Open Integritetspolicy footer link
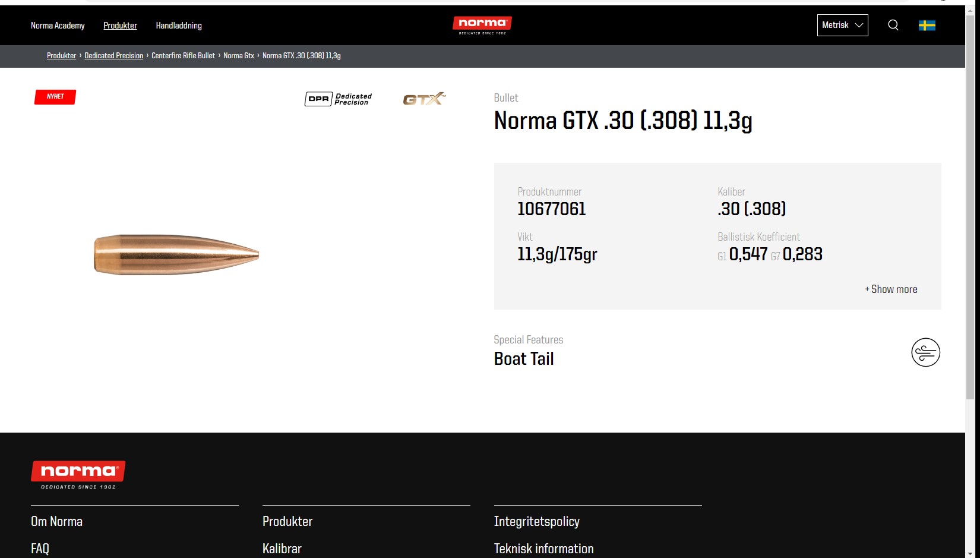The width and height of the screenshot is (980, 558). tap(536, 521)
